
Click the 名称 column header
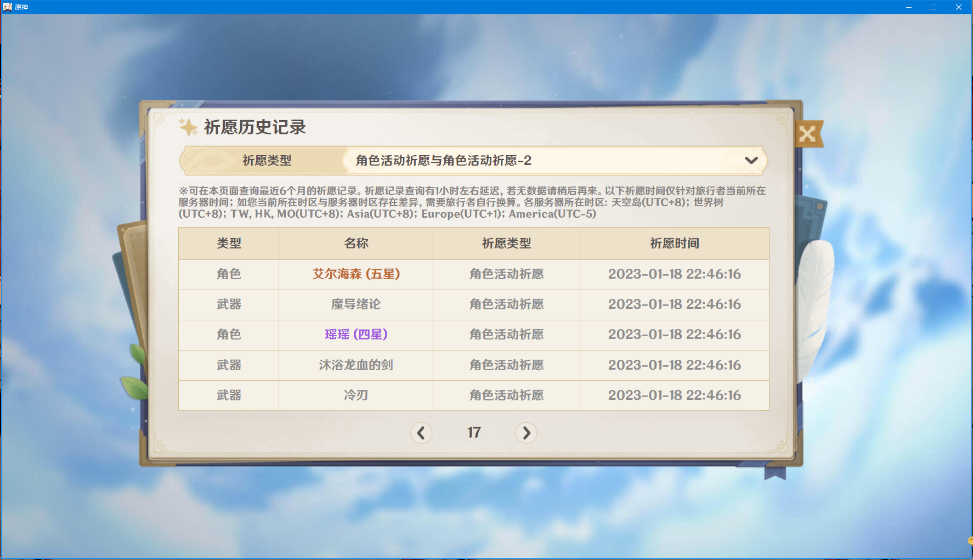point(356,244)
